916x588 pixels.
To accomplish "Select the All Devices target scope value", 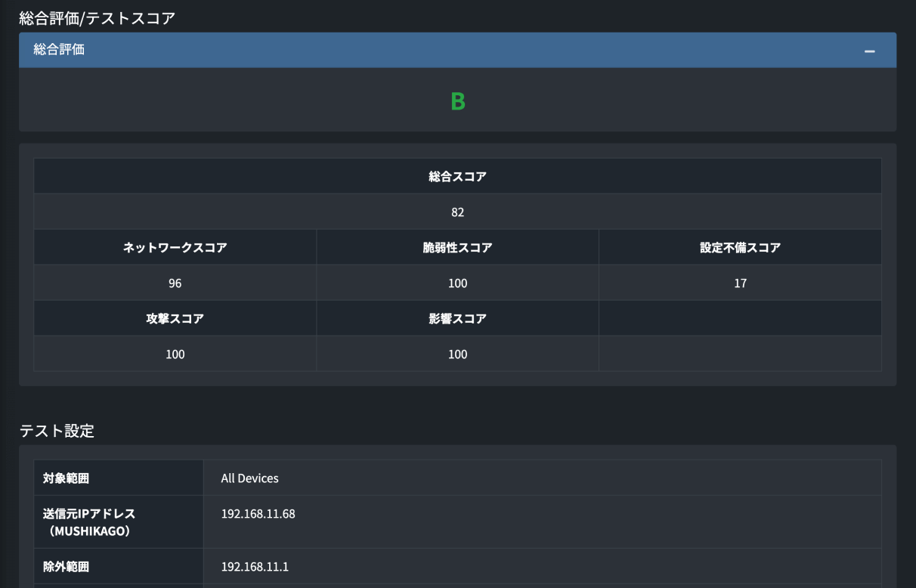I will point(249,478).
